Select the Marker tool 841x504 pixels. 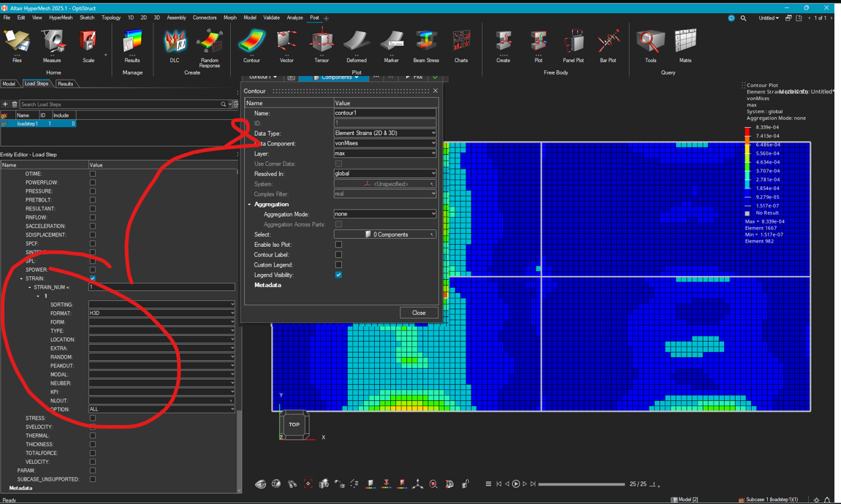coord(392,46)
